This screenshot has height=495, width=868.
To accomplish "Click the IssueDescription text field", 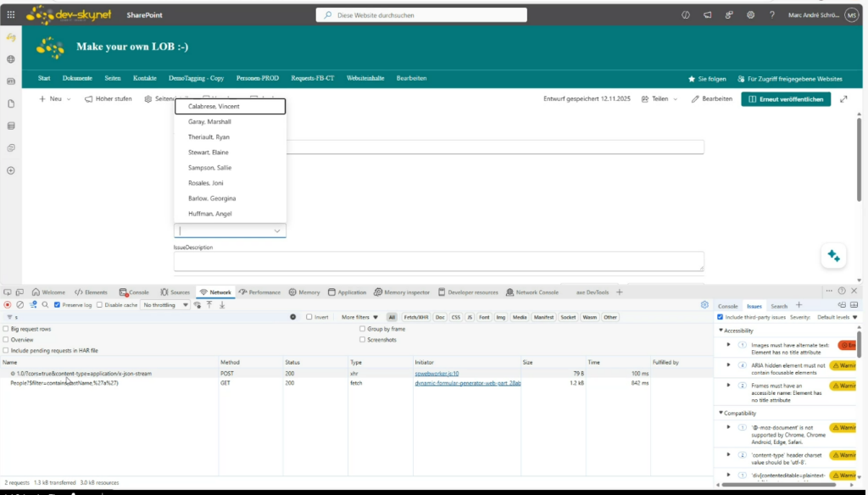I will pyautogui.click(x=438, y=261).
